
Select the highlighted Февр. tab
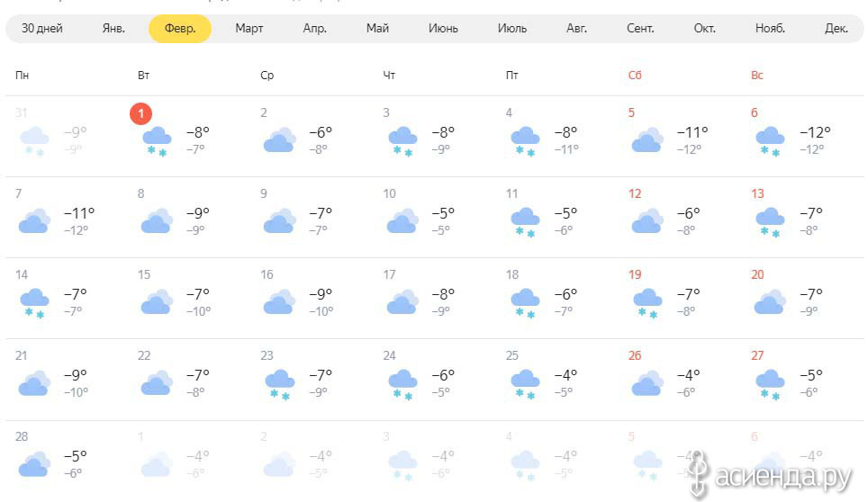point(180,28)
